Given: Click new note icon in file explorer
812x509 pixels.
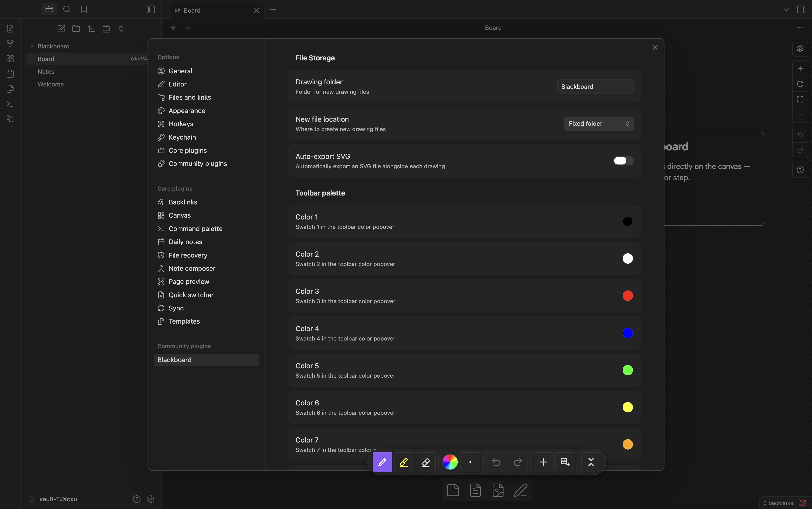Looking at the screenshot, I should click(x=61, y=29).
